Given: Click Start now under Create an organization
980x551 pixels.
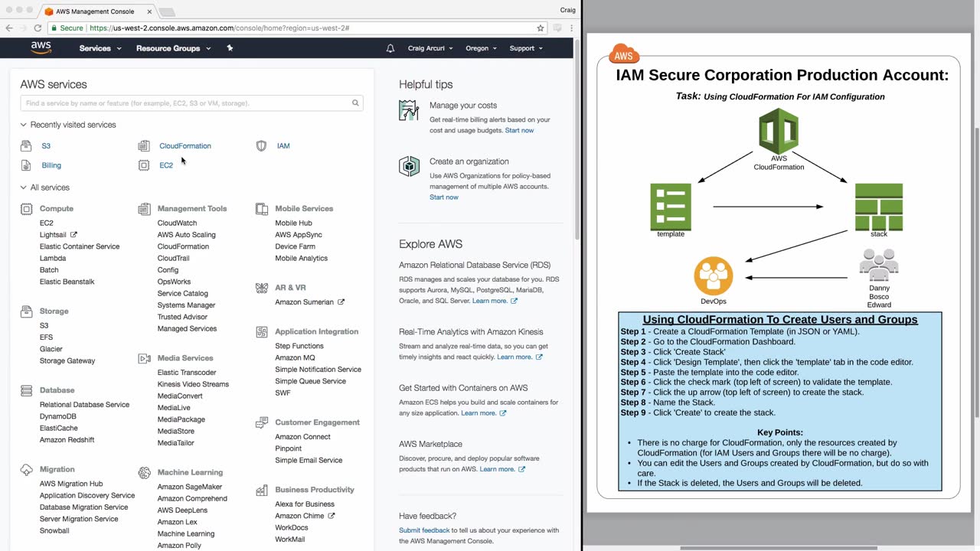Looking at the screenshot, I should tap(444, 197).
